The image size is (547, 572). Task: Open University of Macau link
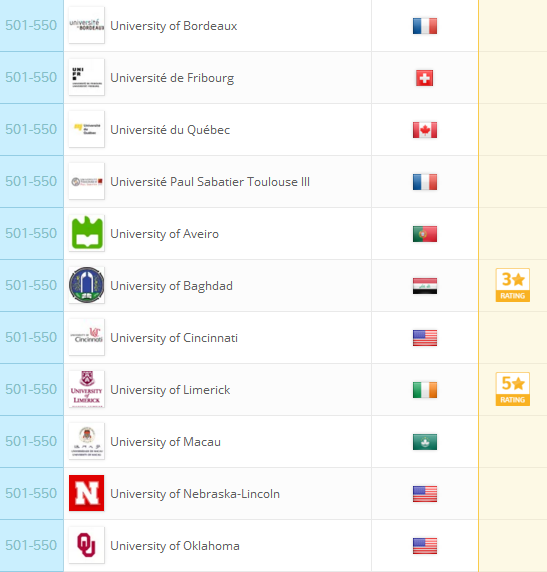[x=165, y=442]
